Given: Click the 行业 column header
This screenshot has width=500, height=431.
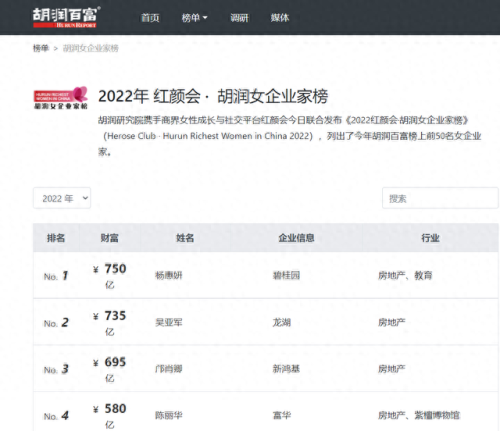Looking at the screenshot, I should [430, 238].
